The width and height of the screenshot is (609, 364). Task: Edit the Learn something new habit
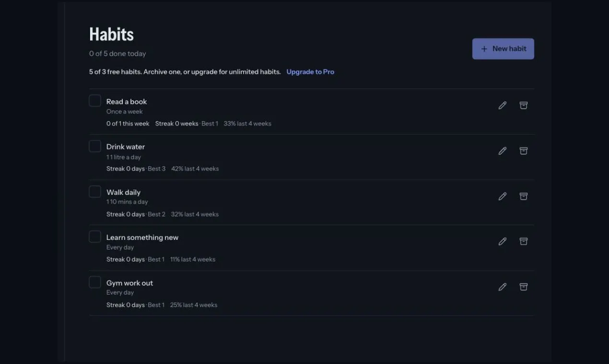(502, 241)
